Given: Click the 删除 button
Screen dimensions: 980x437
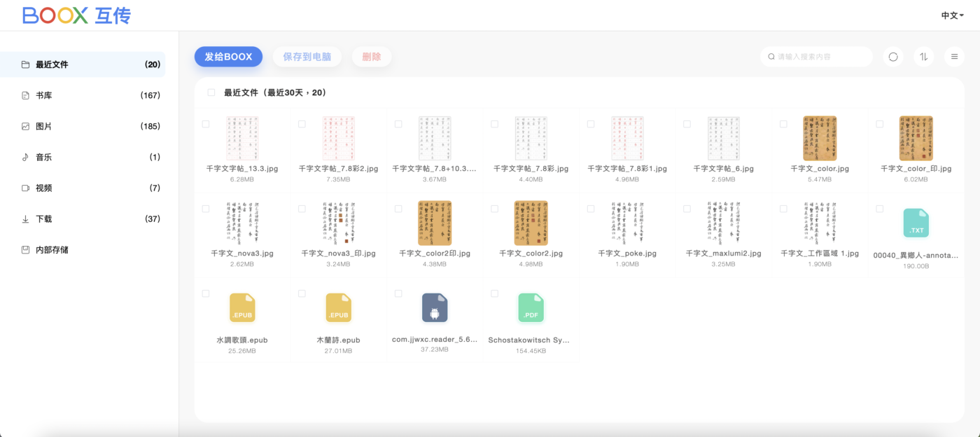Looking at the screenshot, I should coord(372,57).
